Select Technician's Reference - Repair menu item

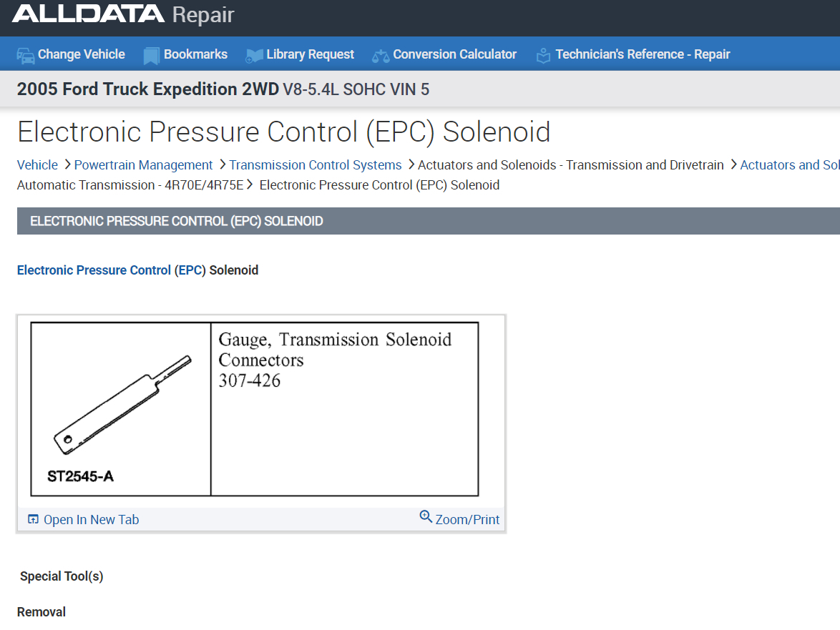[643, 54]
